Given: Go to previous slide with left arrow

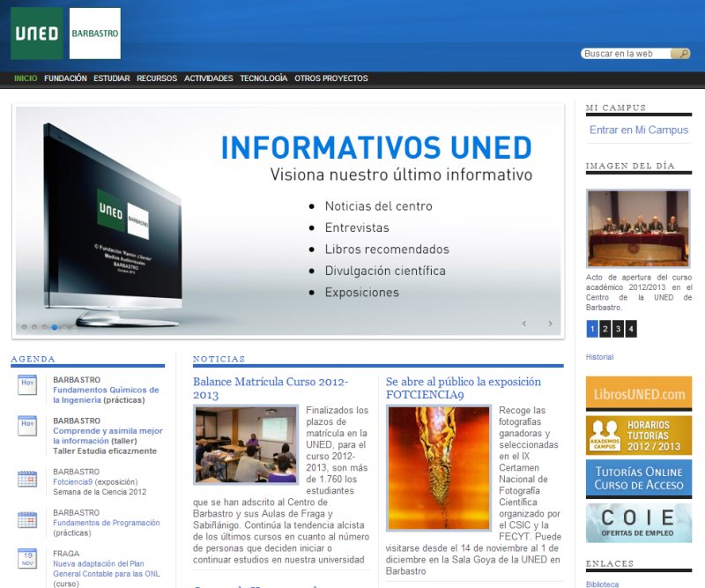Looking at the screenshot, I should tap(524, 324).
